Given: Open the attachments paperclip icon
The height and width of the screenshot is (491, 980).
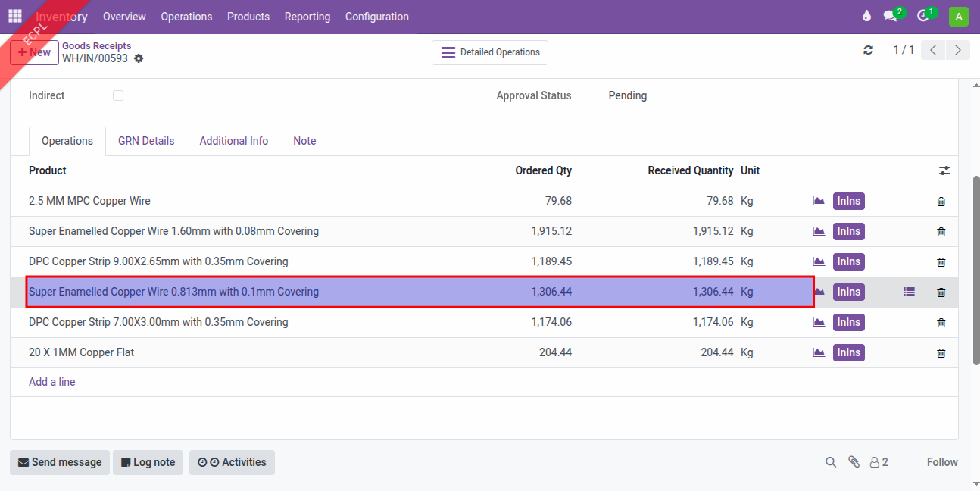Looking at the screenshot, I should pyautogui.click(x=854, y=462).
